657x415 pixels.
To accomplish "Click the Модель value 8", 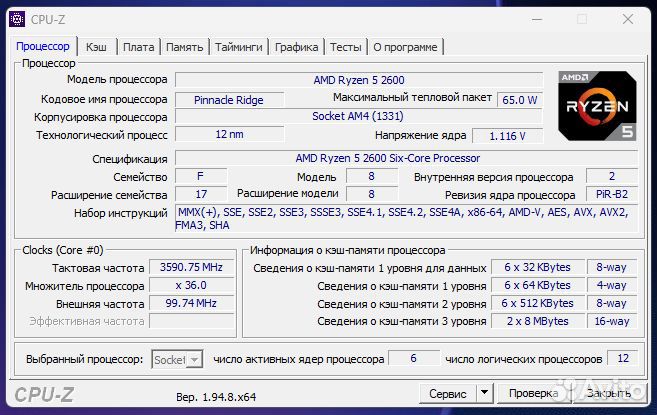I will pos(372,176).
